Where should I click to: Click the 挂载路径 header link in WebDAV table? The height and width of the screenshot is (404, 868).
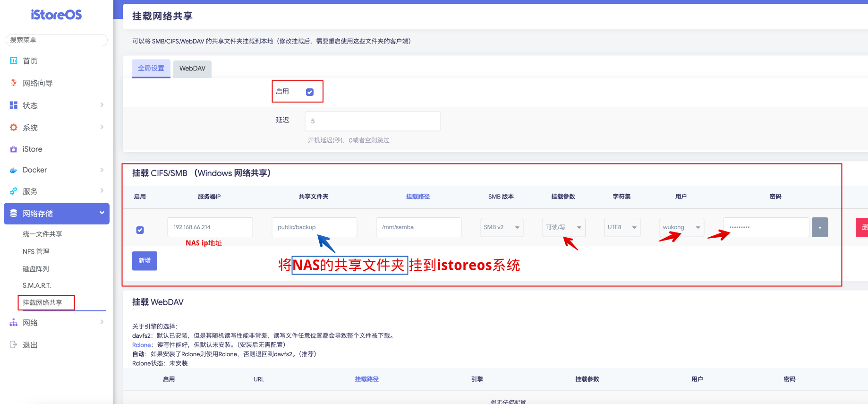coord(367,379)
